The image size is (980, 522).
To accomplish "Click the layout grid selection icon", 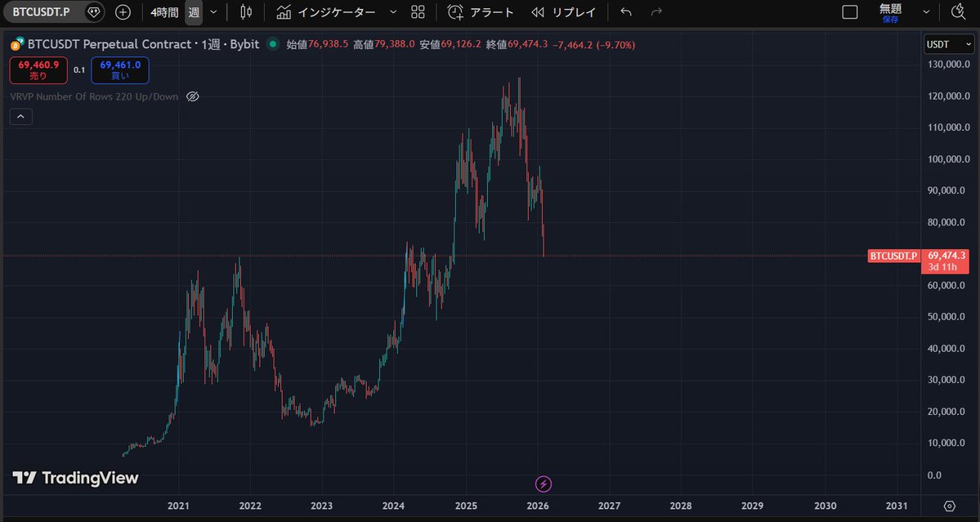I will pyautogui.click(x=417, y=12).
